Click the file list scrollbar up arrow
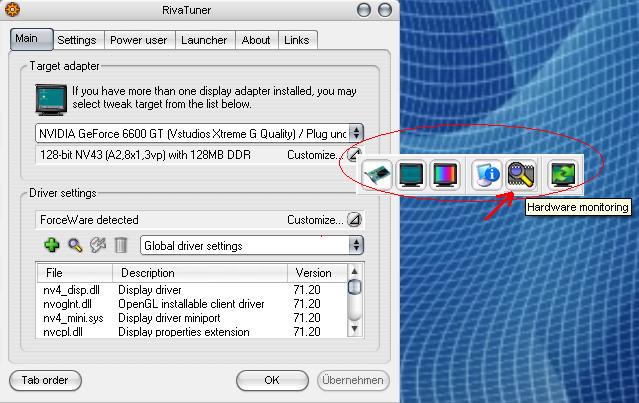639x403 pixels. (355, 271)
